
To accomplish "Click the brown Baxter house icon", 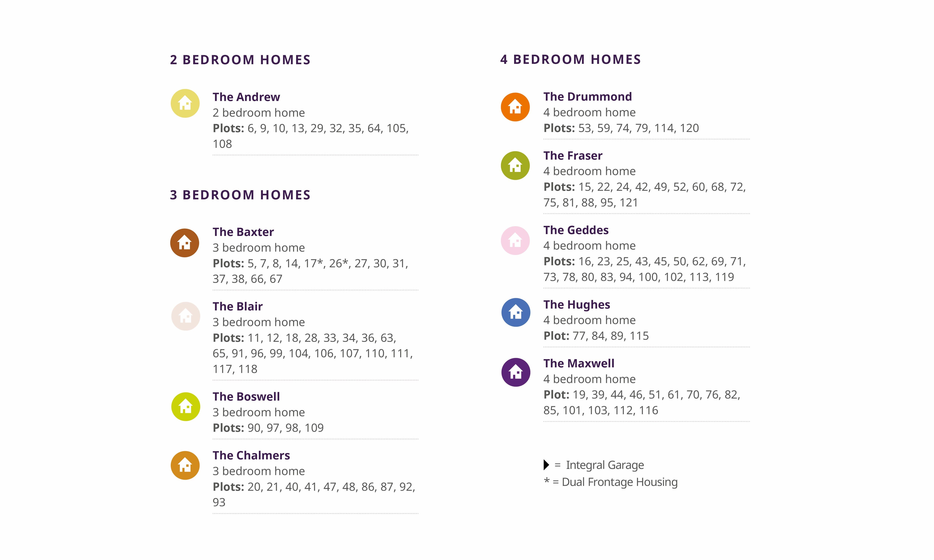I will click(185, 243).
